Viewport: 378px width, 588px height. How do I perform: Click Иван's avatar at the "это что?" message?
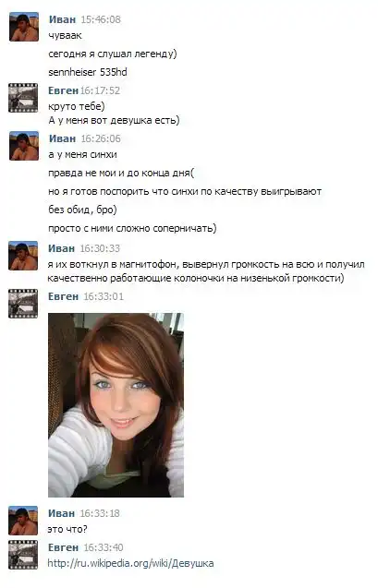tap(23, 521)
